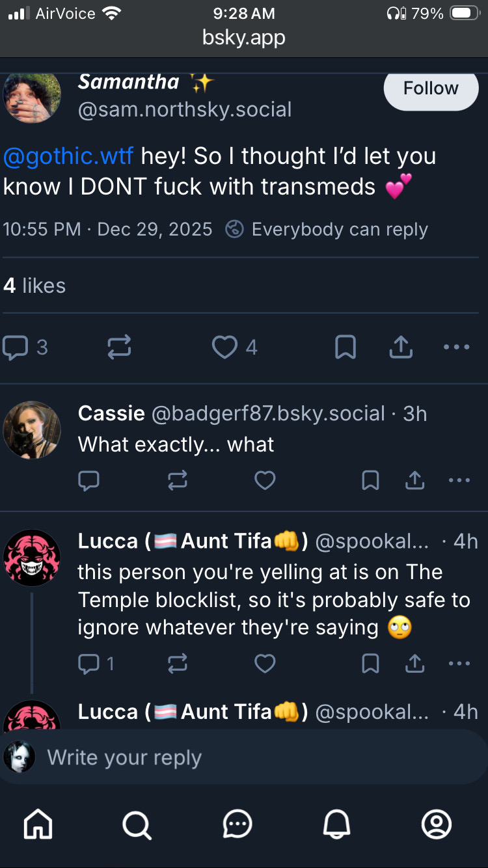Tap the Write your reply field
488x868 pixels.
coord(260,758)
